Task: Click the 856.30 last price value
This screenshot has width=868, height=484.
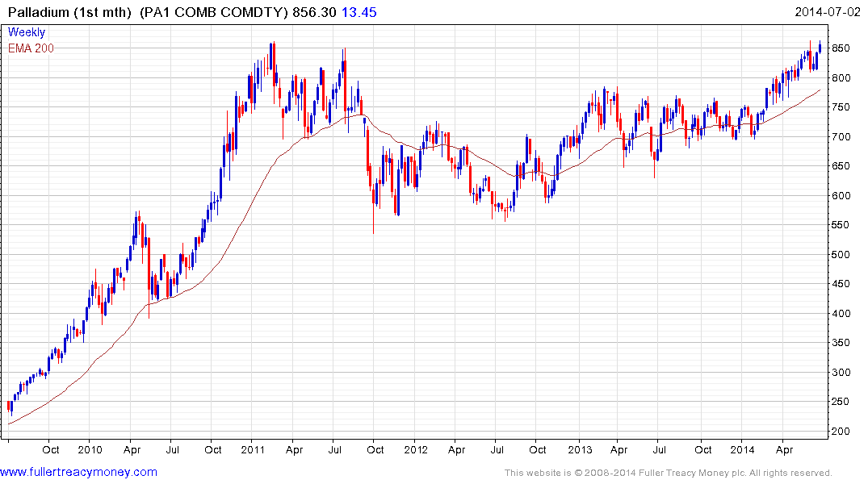Action: pyautogui.click(x=314, y=12)
